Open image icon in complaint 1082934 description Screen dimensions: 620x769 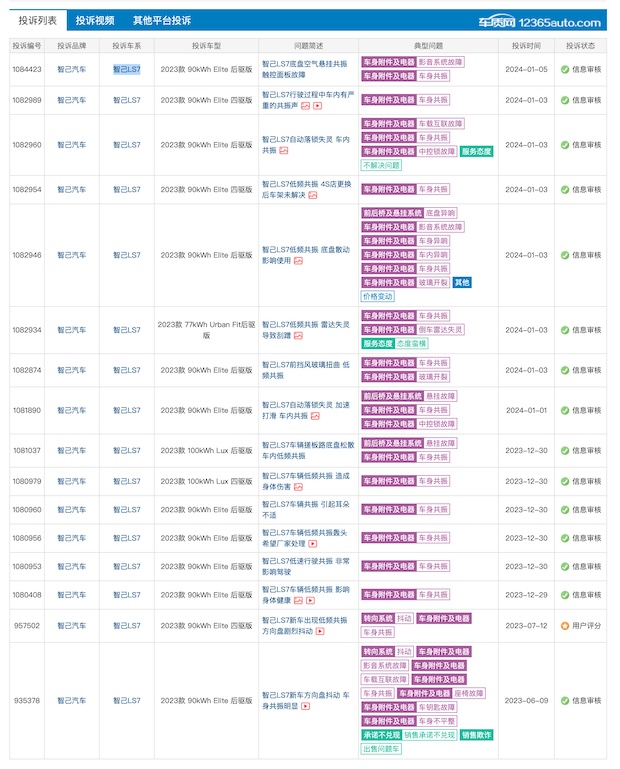(x=298, y=336)
